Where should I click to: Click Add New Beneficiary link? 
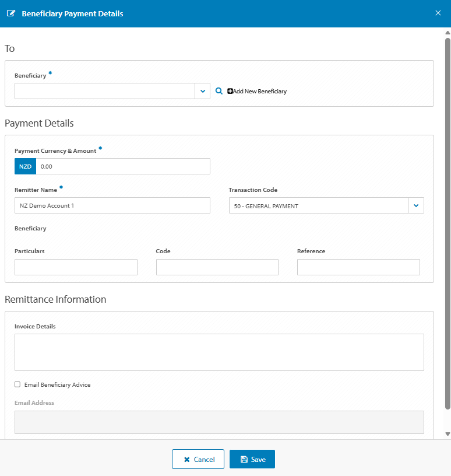click(257, 91)
